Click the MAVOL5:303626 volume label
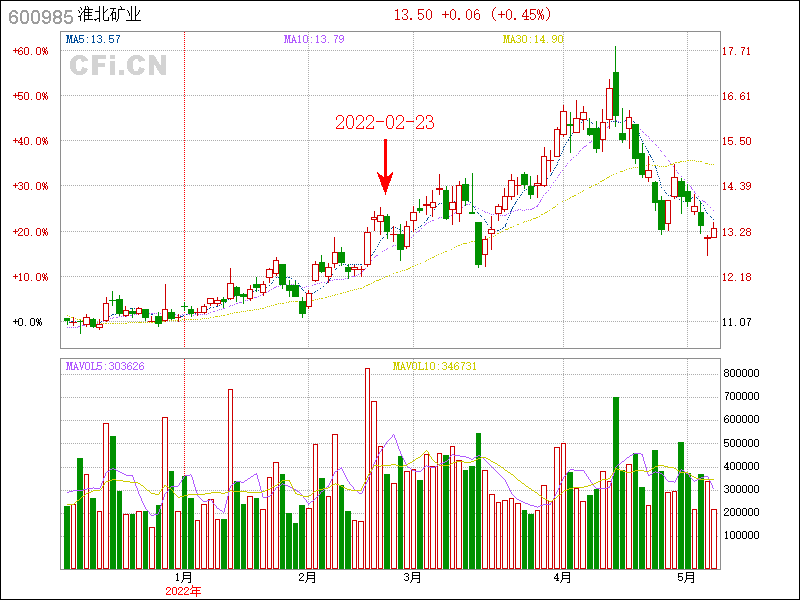The image size is (800, 600). tap(105, 367)
